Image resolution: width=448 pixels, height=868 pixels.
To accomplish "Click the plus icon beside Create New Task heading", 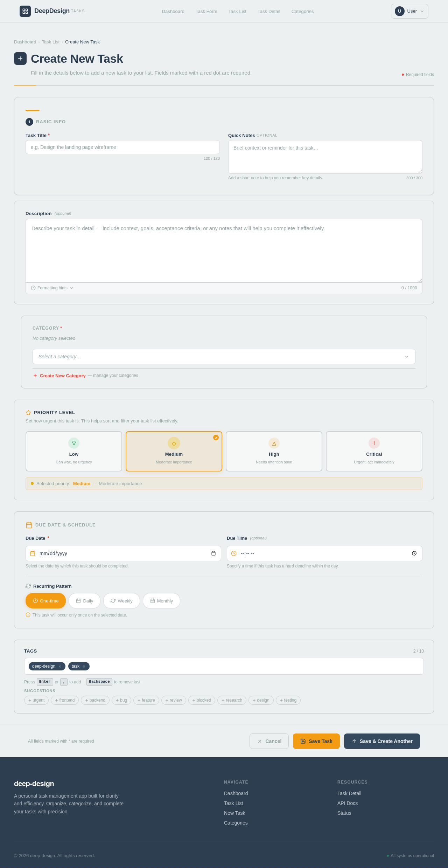I will [x=20, y=58].
